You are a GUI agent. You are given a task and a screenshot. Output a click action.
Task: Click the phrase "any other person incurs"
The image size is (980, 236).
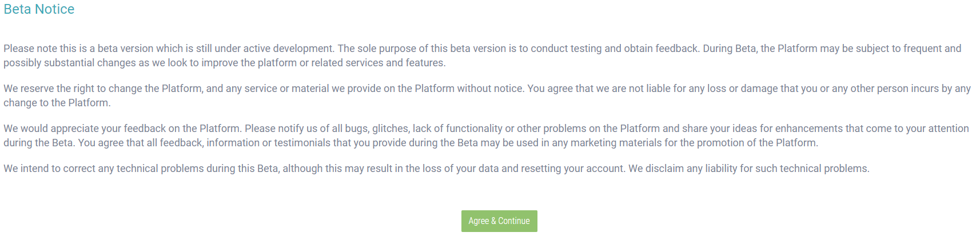(885, 89)
